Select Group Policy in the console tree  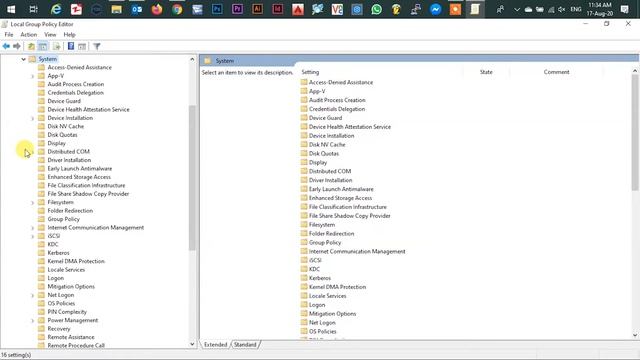click(64, 219)
